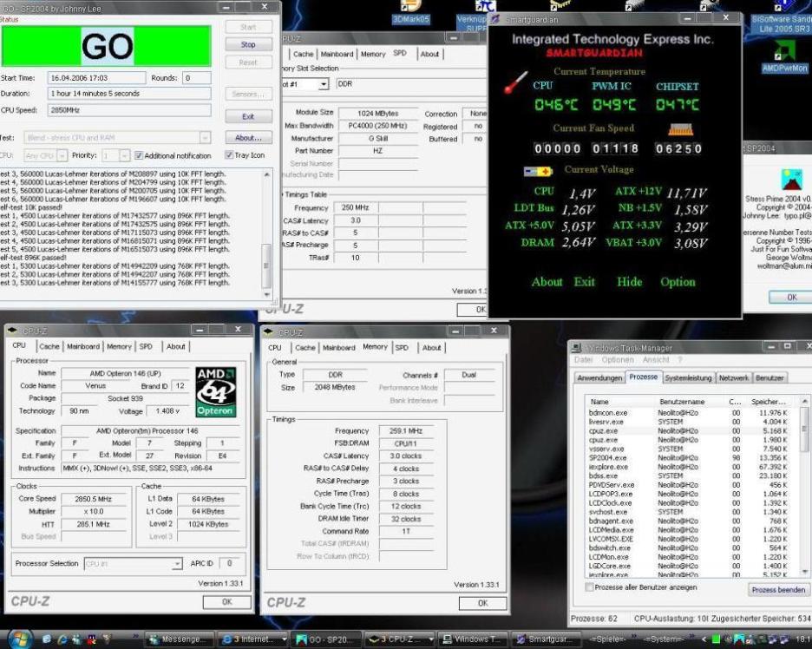The width and height of the screenshot is (812, 649).
Task: Click the CPU-Z title icon in Memory window
Action: click(x=268, y=331)
